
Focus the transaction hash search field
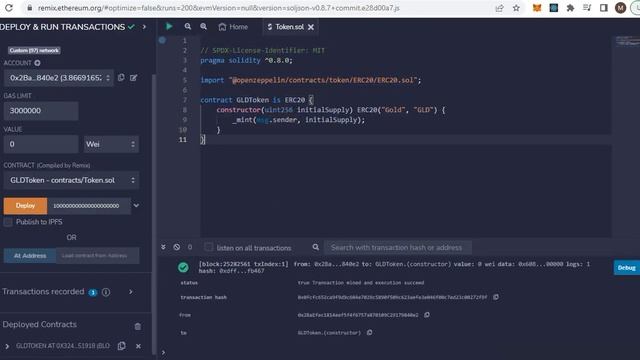398,247
